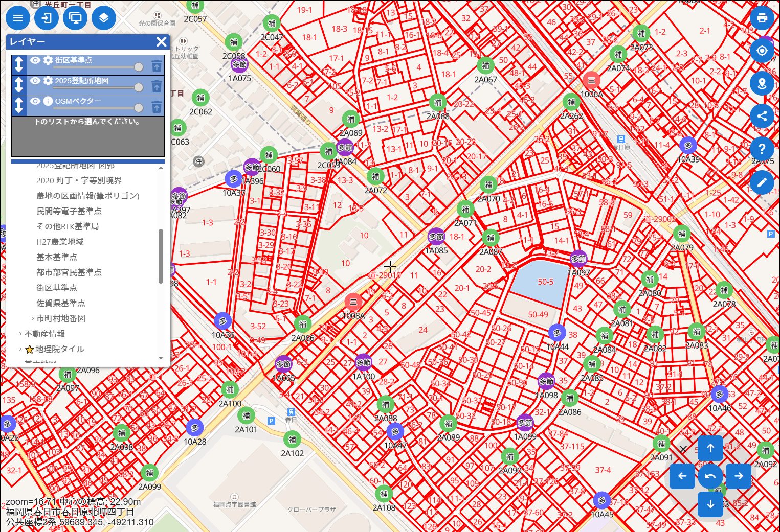The image size is (780, 532).
Task: Select 基本基準点 from the layer list
Action: click(57, 257)
